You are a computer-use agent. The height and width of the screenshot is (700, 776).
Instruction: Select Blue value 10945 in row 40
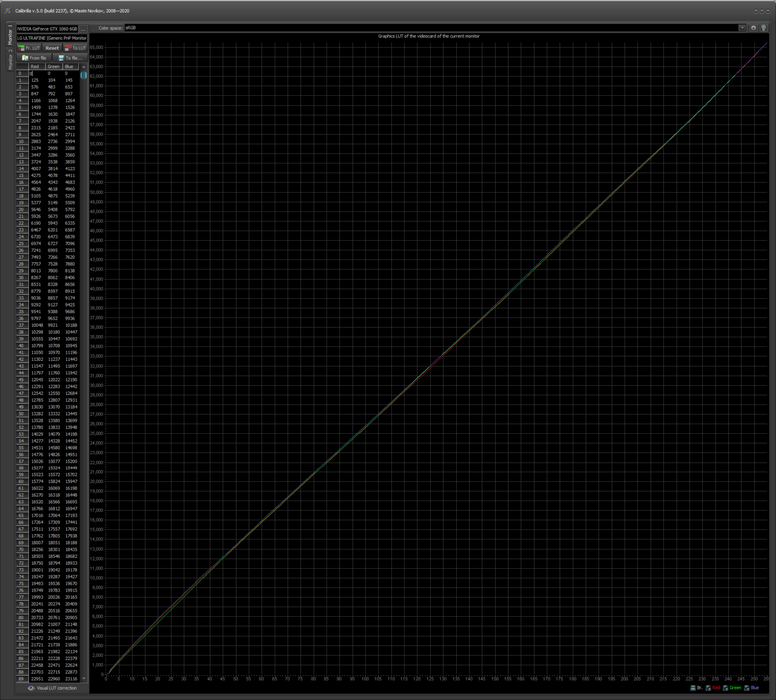pos(71,346)
